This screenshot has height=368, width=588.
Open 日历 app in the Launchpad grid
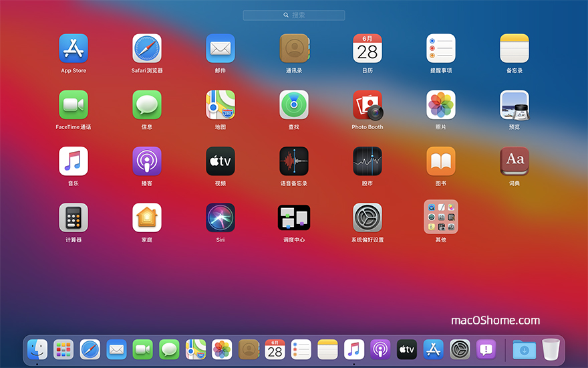pos(367,48)
